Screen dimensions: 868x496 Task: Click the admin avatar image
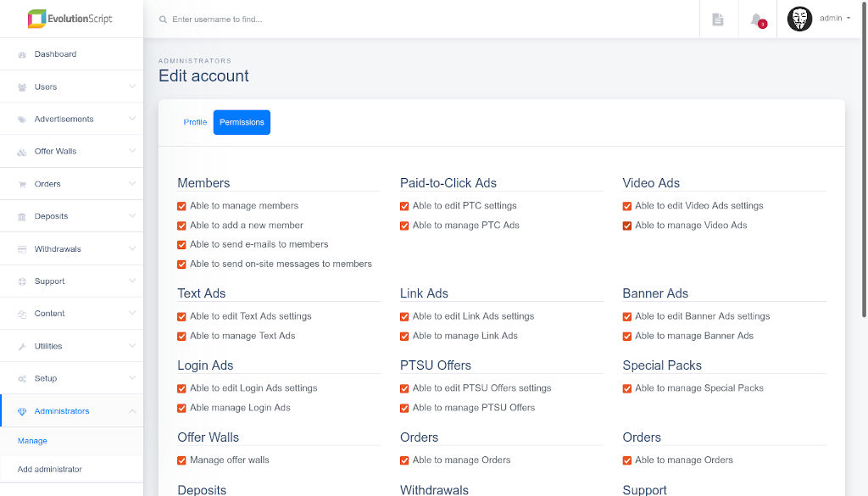[x=799, y=19]
